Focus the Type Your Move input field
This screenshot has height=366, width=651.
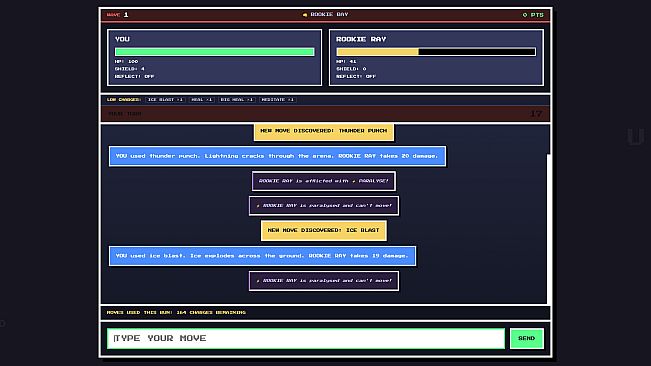click(306, 338)
